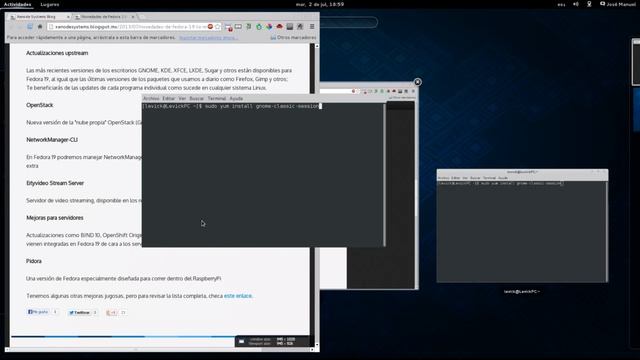Click the import bookmarks now link

click(x=208, y=38)
